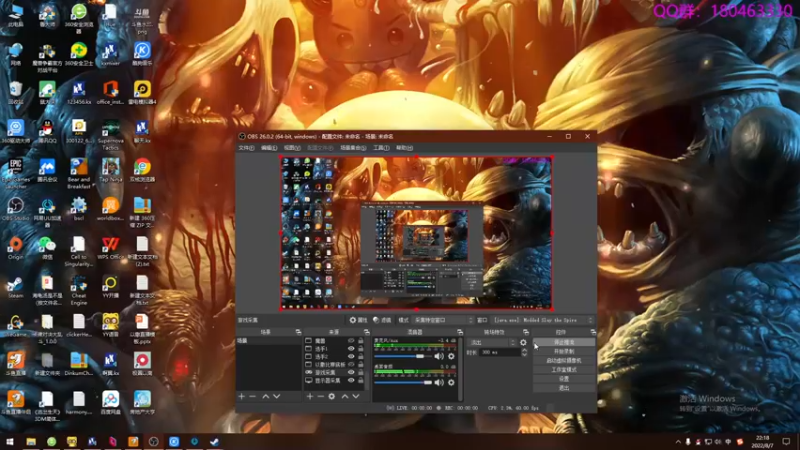Click 停止推流 stop streaming button
800x450 pixels.
point(564,342)
